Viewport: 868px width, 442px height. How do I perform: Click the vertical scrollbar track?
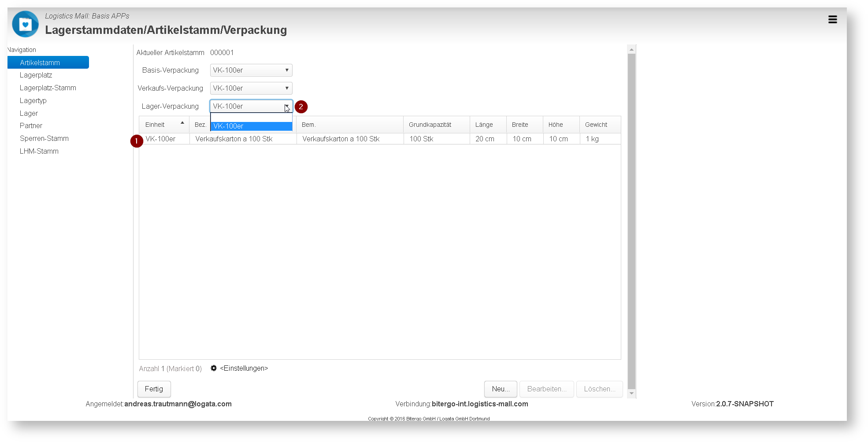[x=631, y=221]
